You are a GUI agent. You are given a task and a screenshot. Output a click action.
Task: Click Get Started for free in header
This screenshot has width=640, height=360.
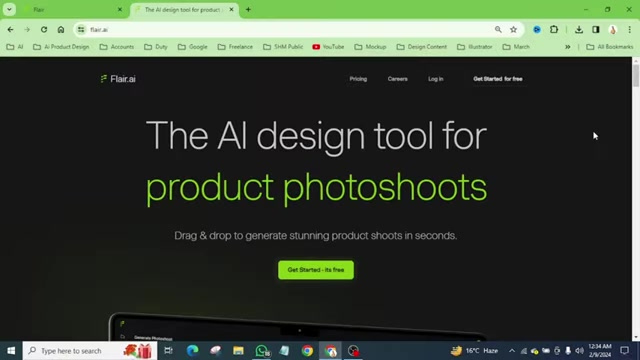pos(498,79)
